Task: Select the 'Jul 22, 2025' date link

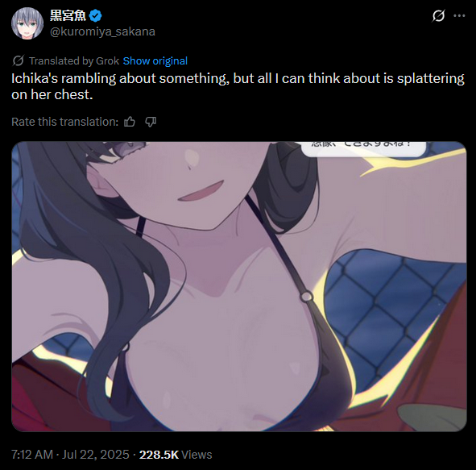Action: (x=96, y=455)
